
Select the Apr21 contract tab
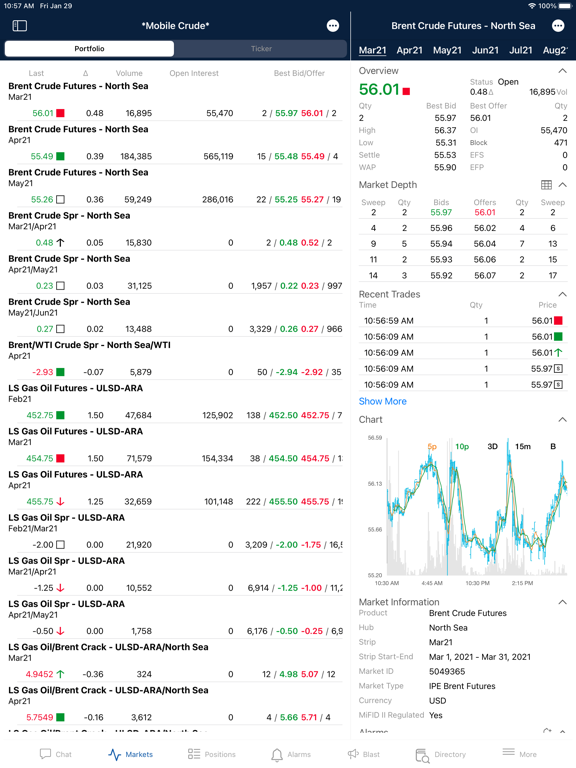click(409, 50)
